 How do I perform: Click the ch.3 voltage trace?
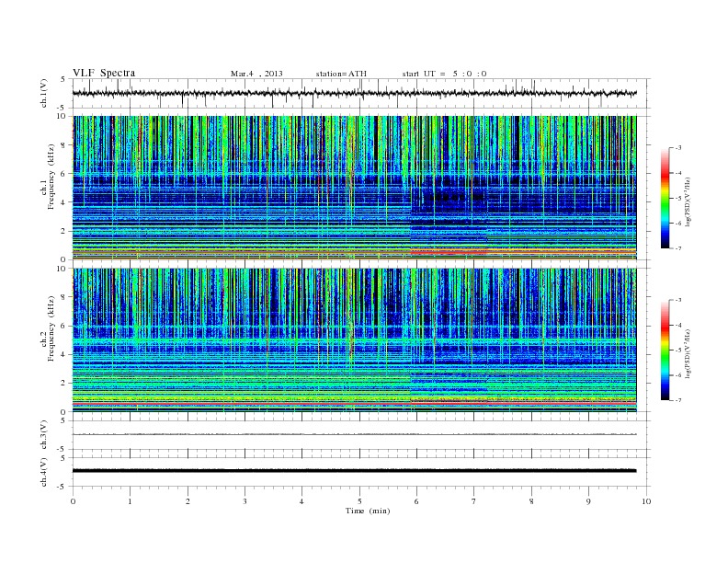coord(354,434)
